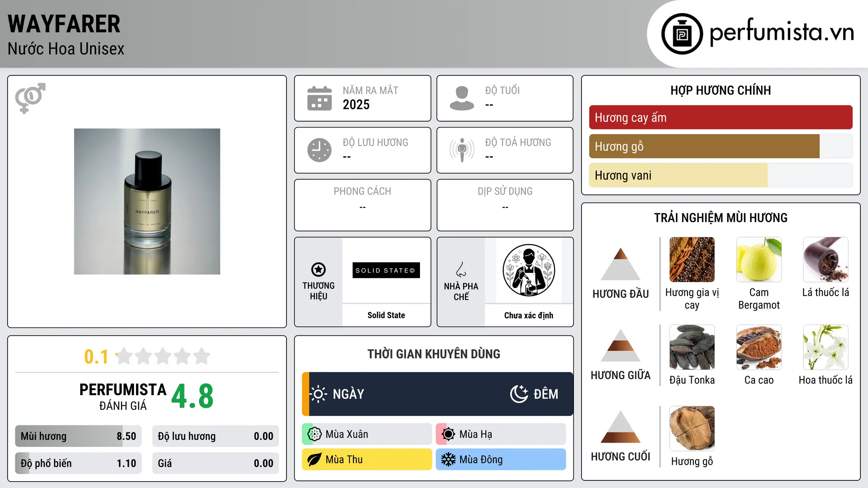This screenshot has width=868, height=488.
Task: Click the Chưa xác định perfumer name
Action: pyautogui.click(x=529, y=315)
